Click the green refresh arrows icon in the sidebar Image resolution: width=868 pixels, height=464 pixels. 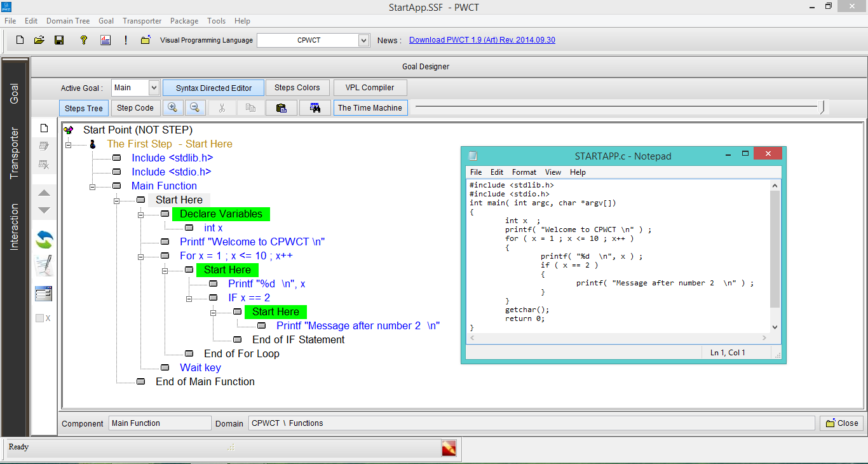[x=43, y=240]
